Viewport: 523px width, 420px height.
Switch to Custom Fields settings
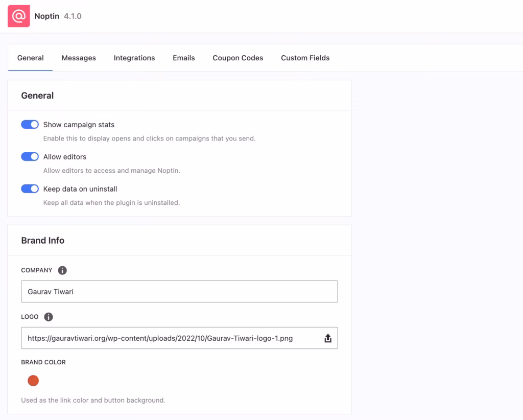tap(305, 58)
